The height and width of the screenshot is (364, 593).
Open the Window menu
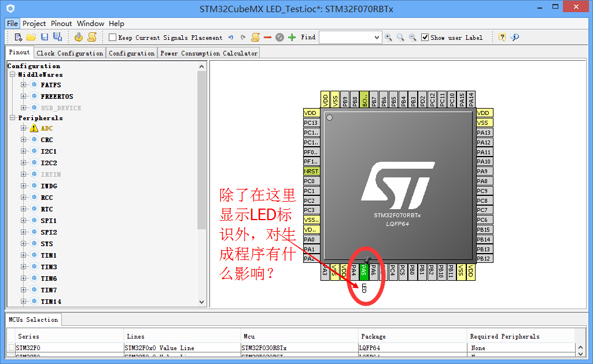point(90,24)
